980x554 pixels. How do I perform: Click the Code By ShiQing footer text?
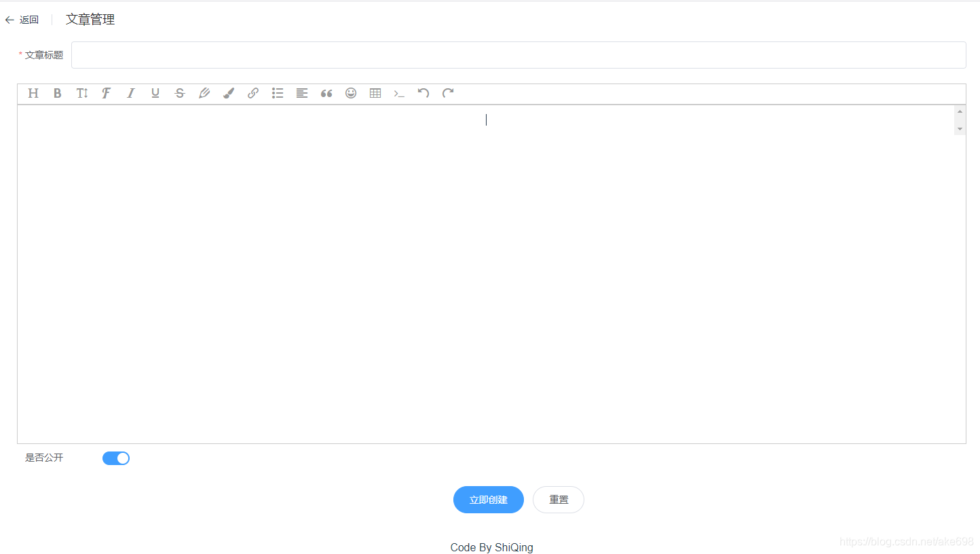[x=492, y=547]
